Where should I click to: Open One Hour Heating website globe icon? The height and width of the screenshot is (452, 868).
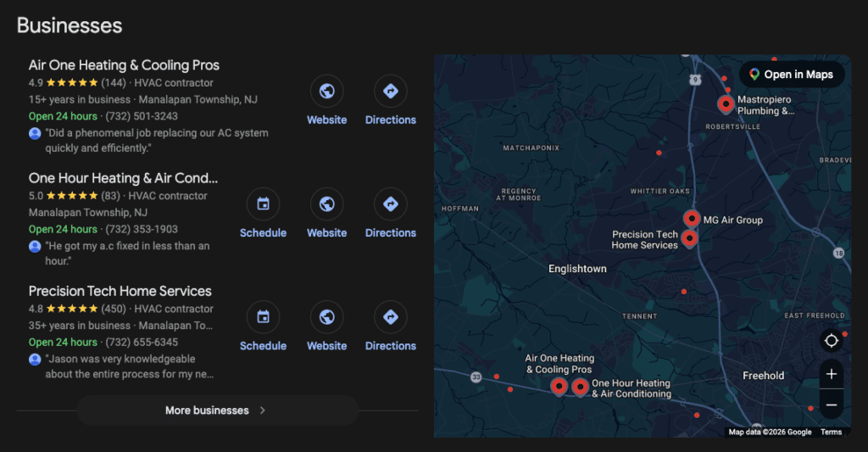click(x=326, y=204)
